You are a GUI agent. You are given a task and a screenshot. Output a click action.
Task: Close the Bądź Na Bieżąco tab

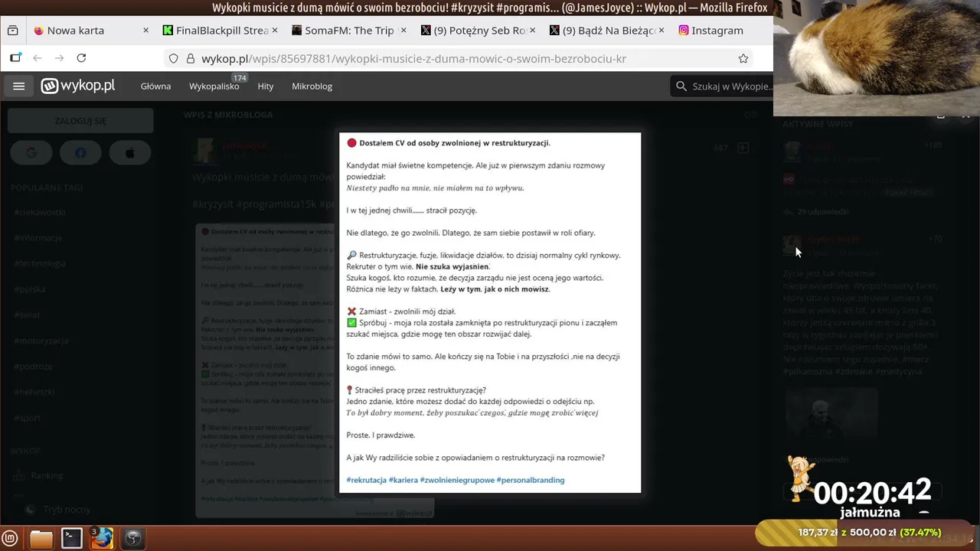[x=661, y=31]
